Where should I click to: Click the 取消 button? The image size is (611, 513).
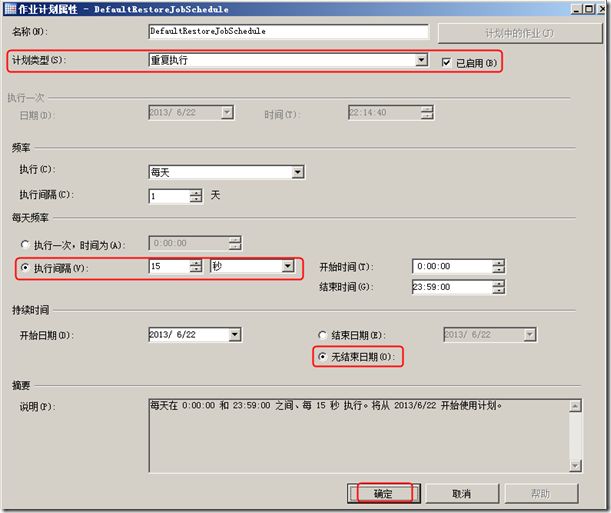pos(462,494)
